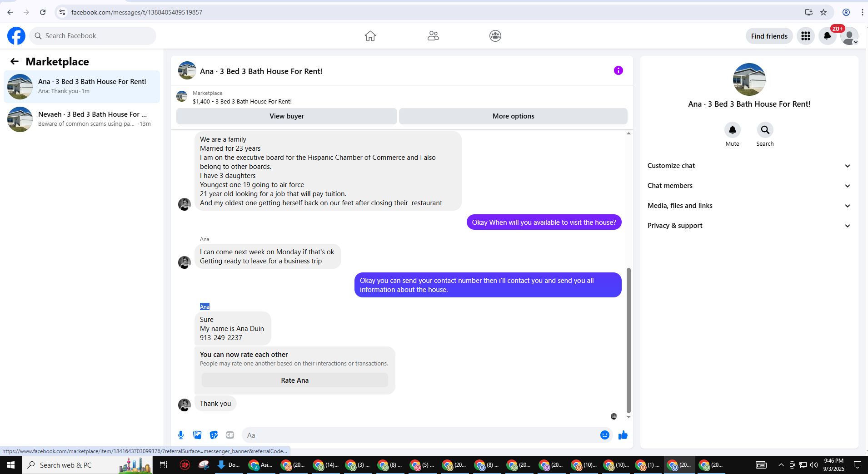868x474 pixels.
Task: Show hidden system tray icons
Action: (x=781, y=465)
